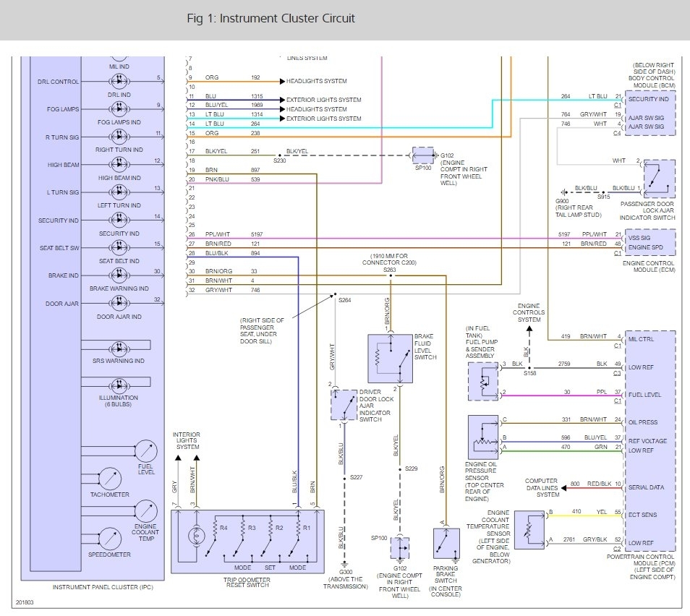The width and height of the screenshot is (690, 616).
Task: Click the 'YEL' wire label on circuit 410
Action: (x=602, y=512)
